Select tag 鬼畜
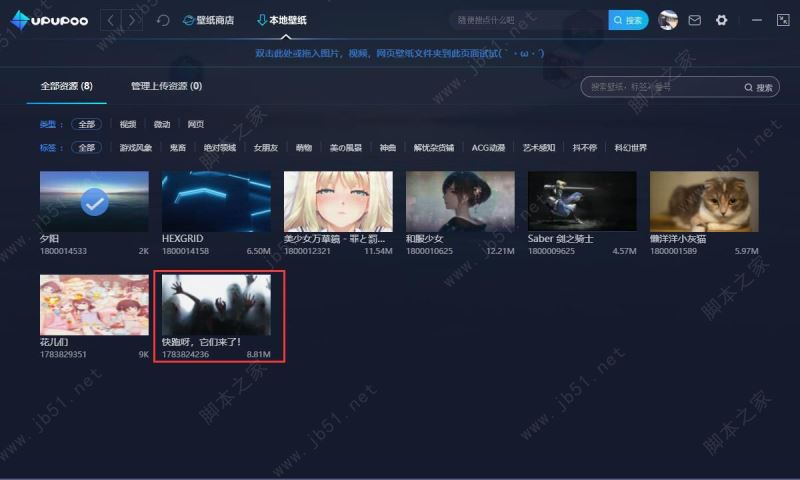Viewport: 800px width, 480px height. (x=178, y=147)
